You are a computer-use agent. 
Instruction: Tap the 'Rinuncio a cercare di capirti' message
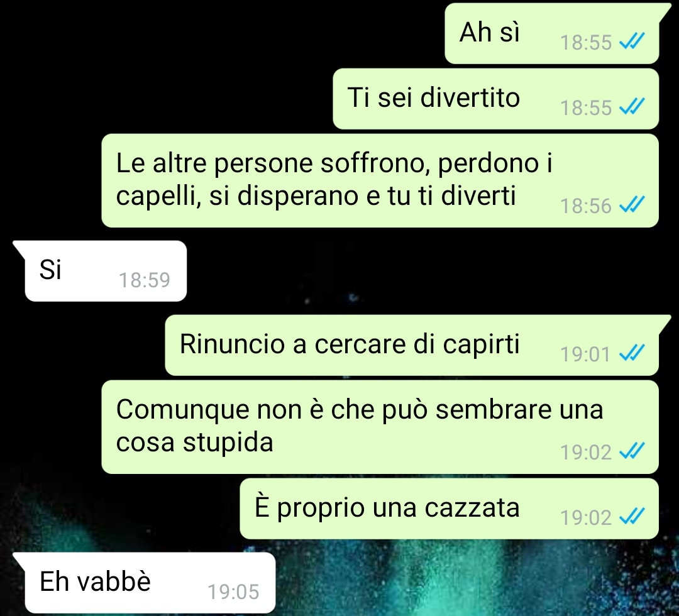[x=412, y=345]
